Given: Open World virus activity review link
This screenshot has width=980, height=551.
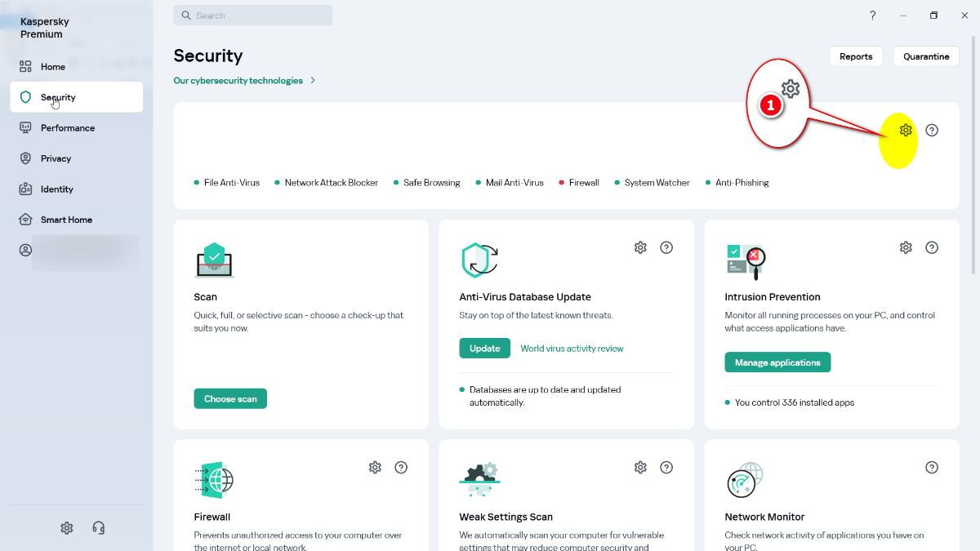Looking at the screenshot, I should [x=572, y=349].
